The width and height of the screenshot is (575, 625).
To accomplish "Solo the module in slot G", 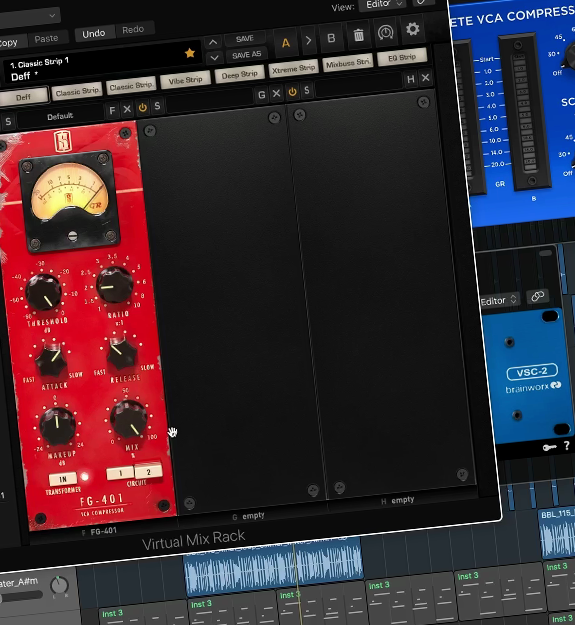I will [306, 90].
